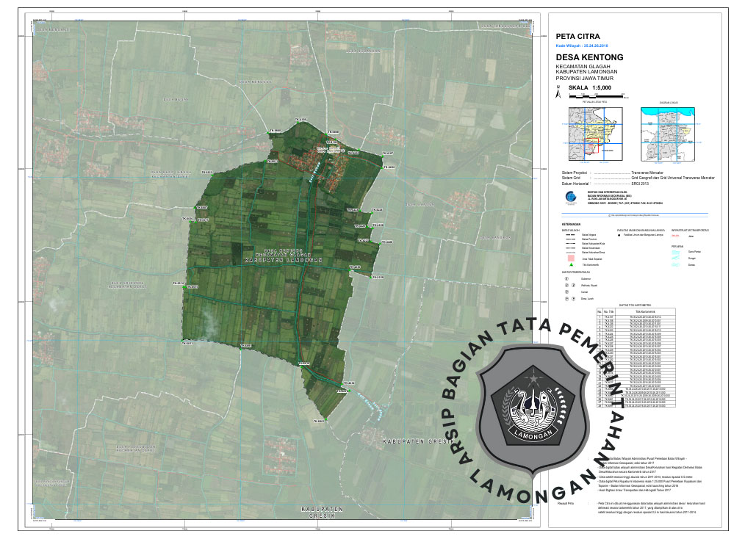Click the red Jalan road legend line
756x539 pixels.
(675, 236)
